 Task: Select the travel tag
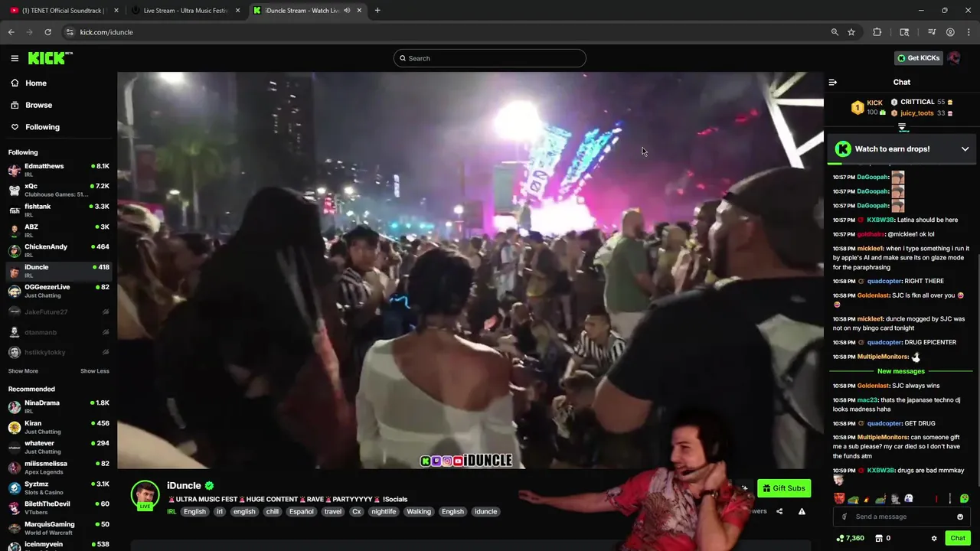click(333, 511)
